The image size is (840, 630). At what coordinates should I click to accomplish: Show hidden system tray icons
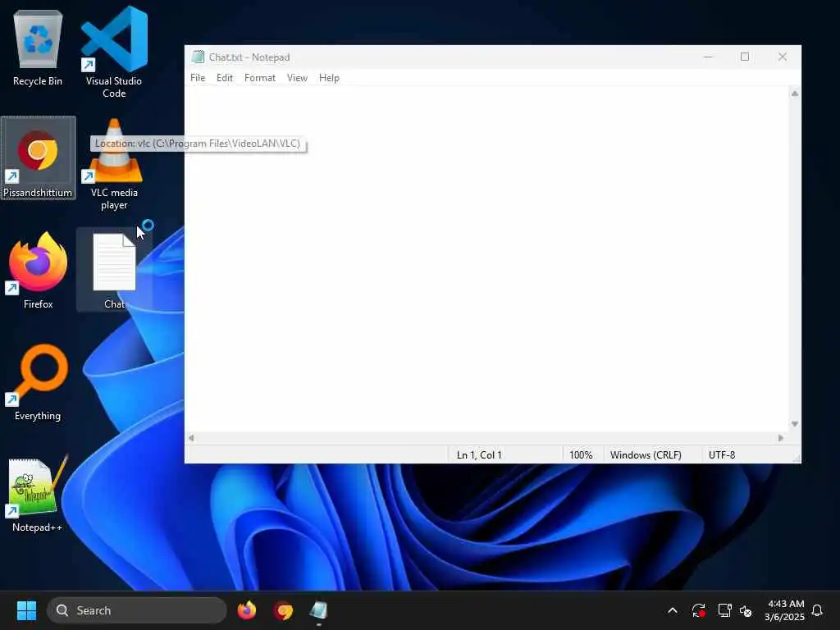(673, 610)
